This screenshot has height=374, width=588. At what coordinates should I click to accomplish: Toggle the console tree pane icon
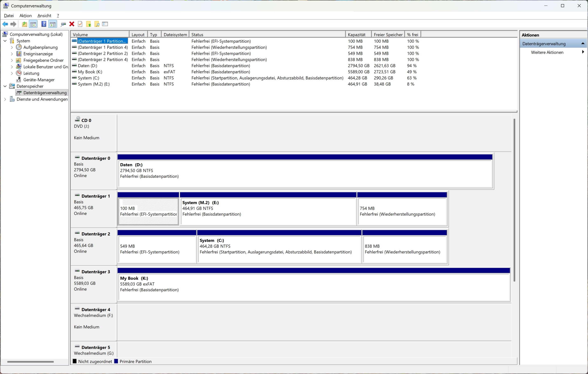(x=33, y=24)
